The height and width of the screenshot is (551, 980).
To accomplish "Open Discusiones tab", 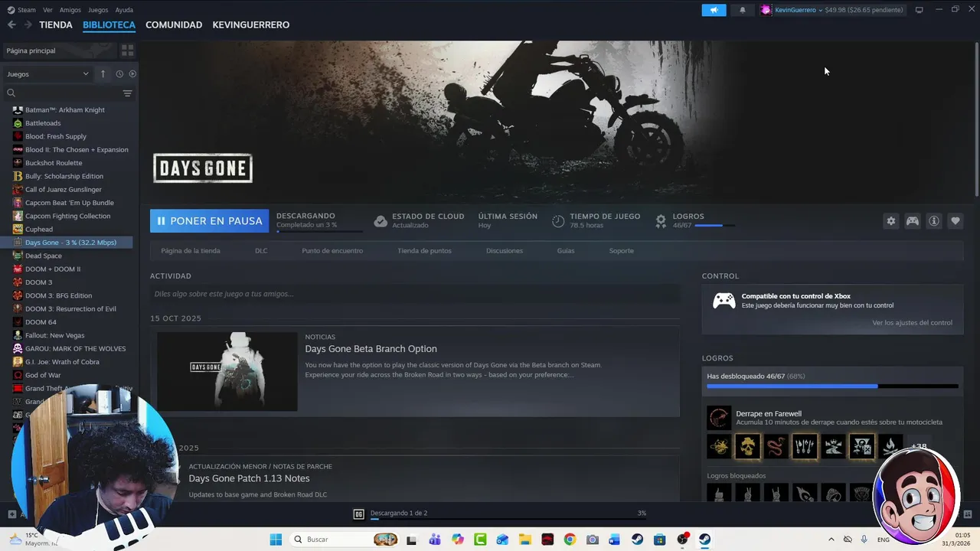I will tap(505, 250).
